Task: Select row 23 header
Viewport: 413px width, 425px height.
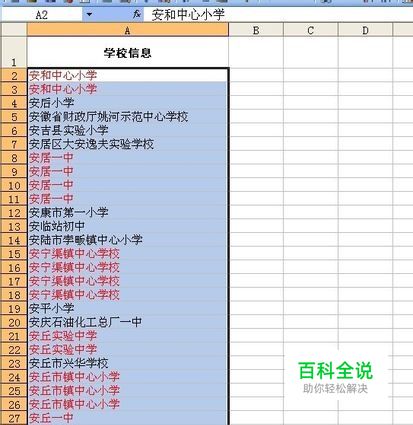Action: tap(13, 363)
